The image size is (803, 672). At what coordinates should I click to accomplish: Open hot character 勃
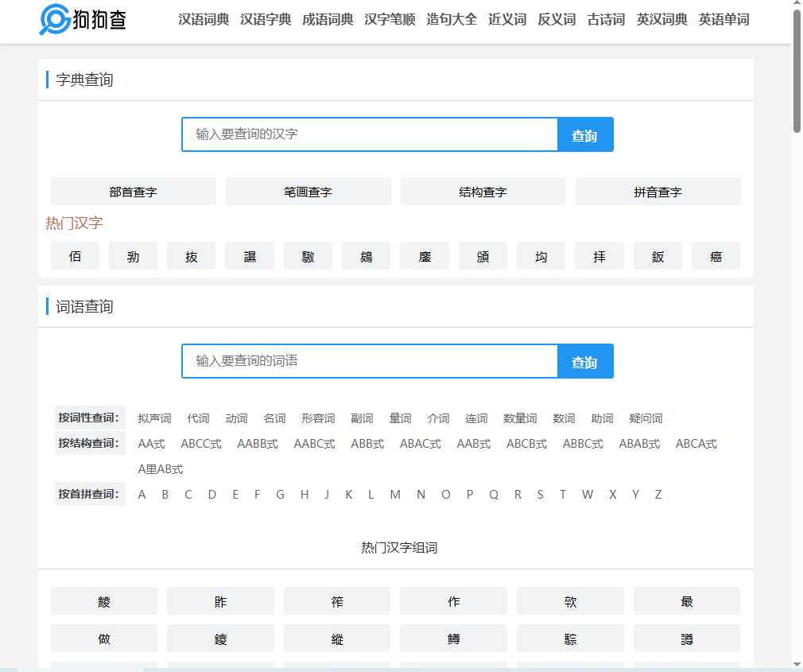pos(133,255)
